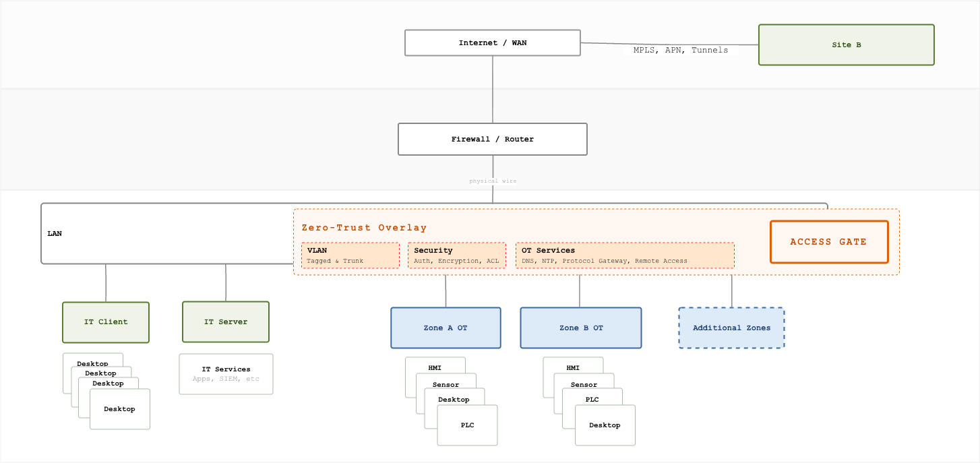Click 'DNS, NTP, Protocol Gateway, Remote Access' text
The width and height of the screenshot is (980, 463).
click(605, 261)
